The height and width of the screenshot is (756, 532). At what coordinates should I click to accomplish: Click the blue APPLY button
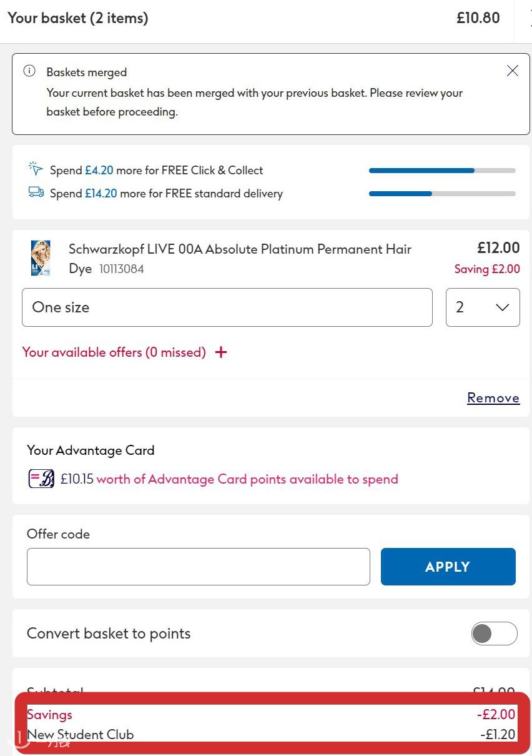[448, 567]
